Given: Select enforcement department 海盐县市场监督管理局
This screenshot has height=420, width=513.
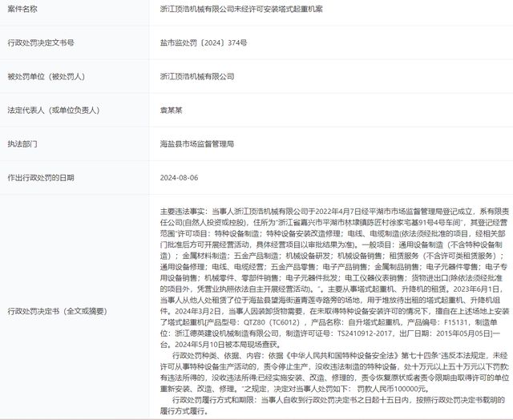Looking at the screenshot, I should click(x=197, y=144).
